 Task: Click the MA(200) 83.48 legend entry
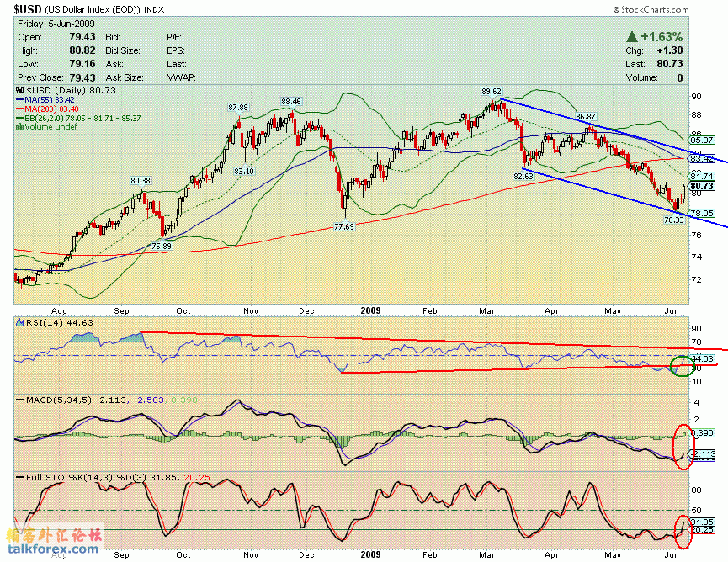pos(48,109)
